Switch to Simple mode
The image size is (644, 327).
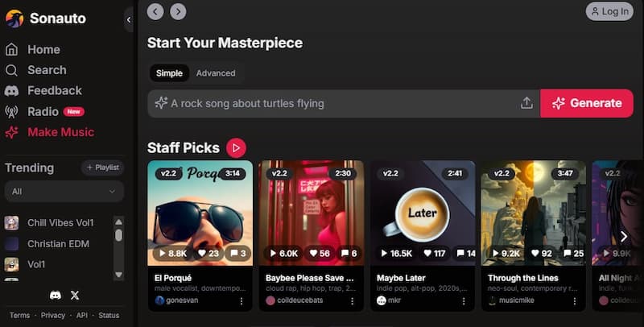point(169,73)
